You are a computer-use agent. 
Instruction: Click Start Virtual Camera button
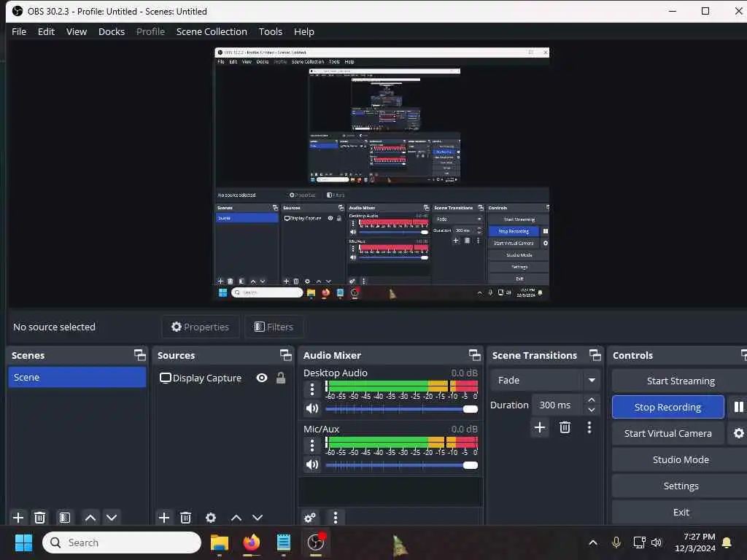click(x=668, y=433)
